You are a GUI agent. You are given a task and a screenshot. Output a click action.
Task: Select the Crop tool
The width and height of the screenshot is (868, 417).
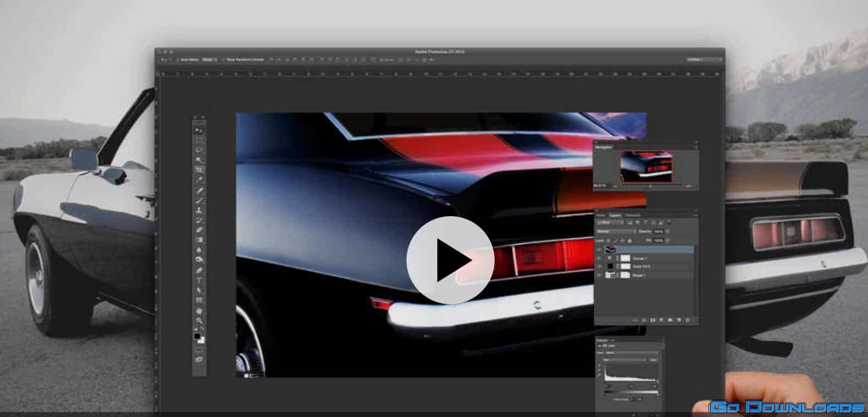(x=199, y=169)
